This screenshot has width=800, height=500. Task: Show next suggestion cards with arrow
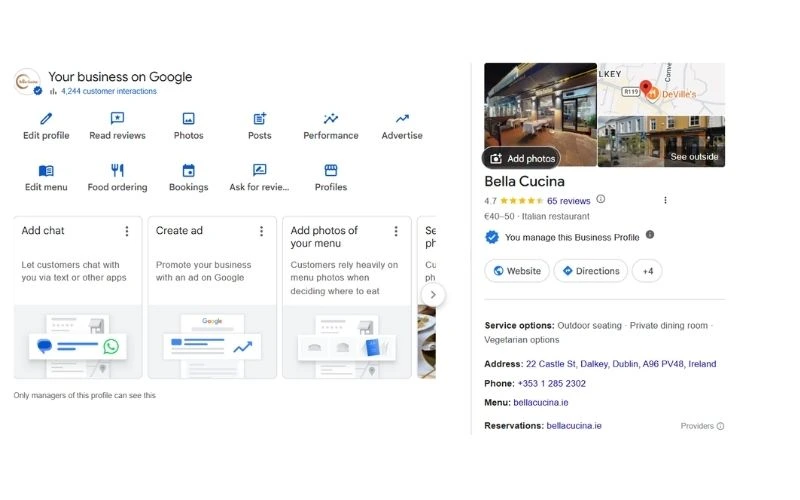pyautogui.click(x=433, y=294)
